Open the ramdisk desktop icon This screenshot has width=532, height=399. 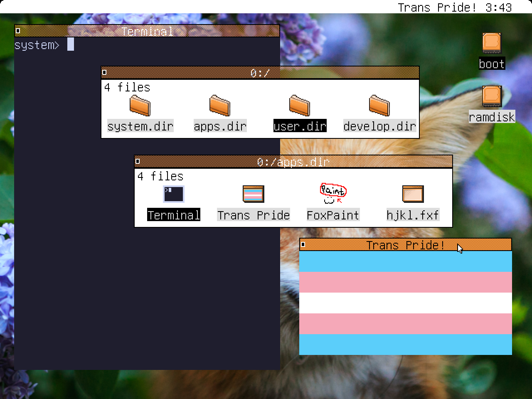point(492,96)
